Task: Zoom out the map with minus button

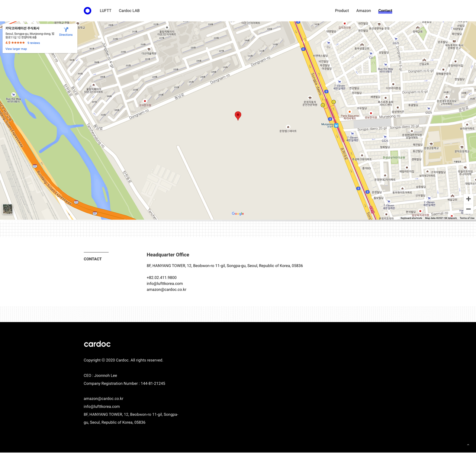Action: (x=468, y=209)
